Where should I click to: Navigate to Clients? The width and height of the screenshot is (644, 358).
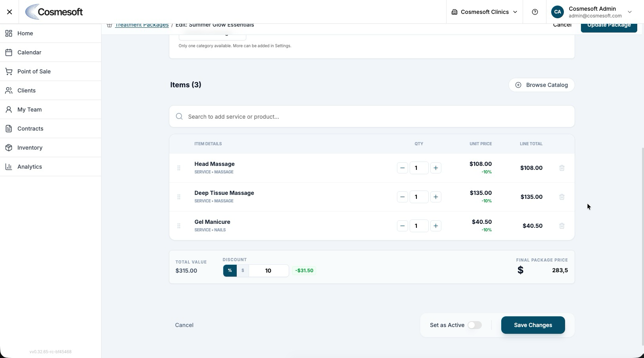pos(51,90)
